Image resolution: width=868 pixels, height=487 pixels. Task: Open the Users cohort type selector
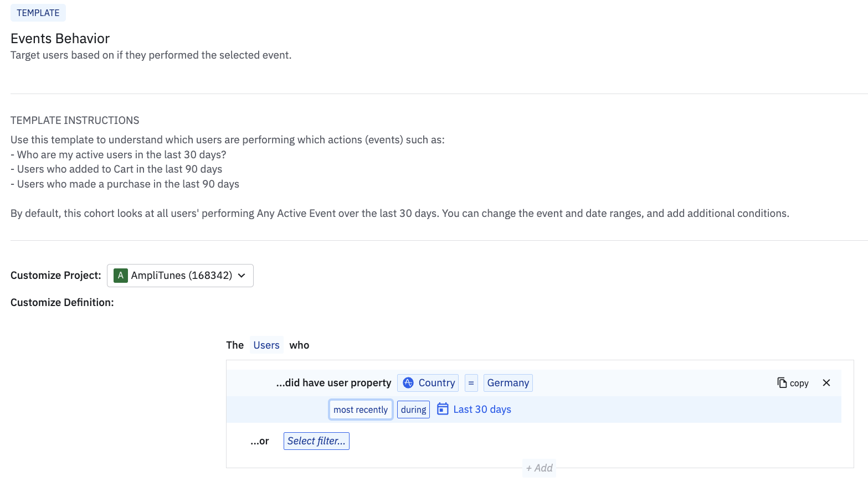266,345
